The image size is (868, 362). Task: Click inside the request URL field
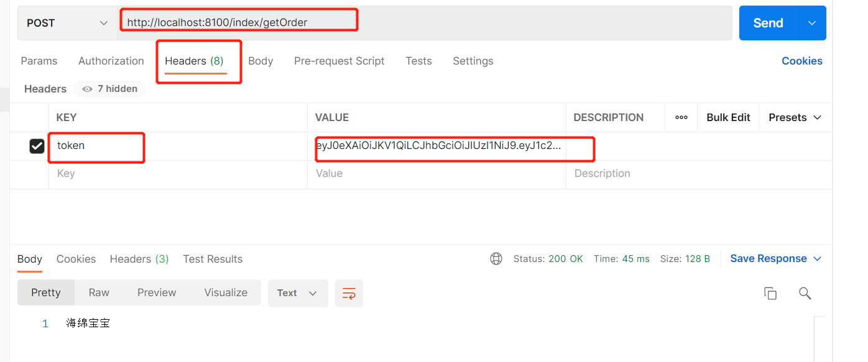point(239,22)
